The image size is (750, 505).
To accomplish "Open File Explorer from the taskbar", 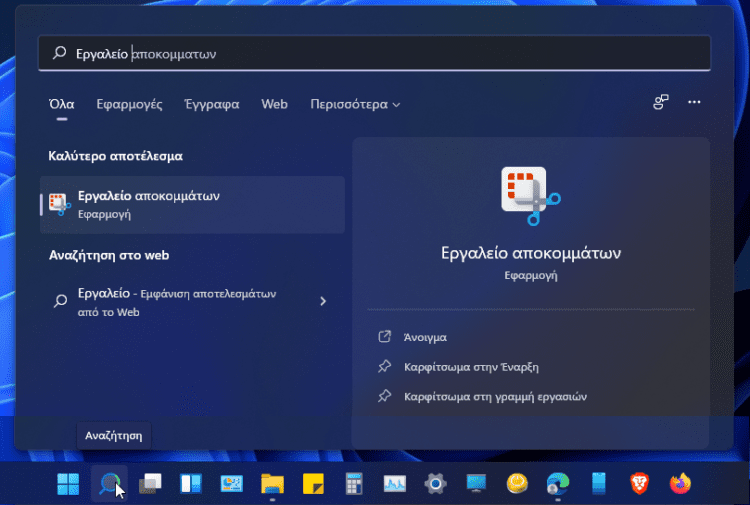I will 273,484.
